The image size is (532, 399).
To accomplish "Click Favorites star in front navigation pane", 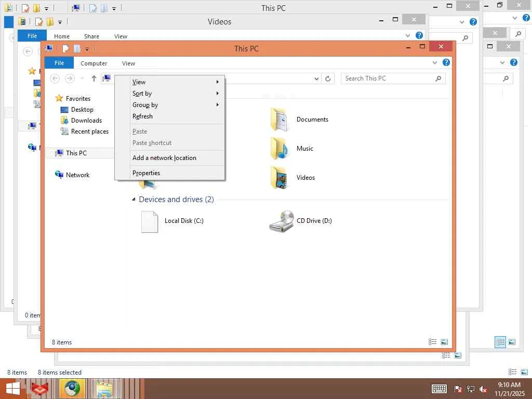I will tap(59, 98).
